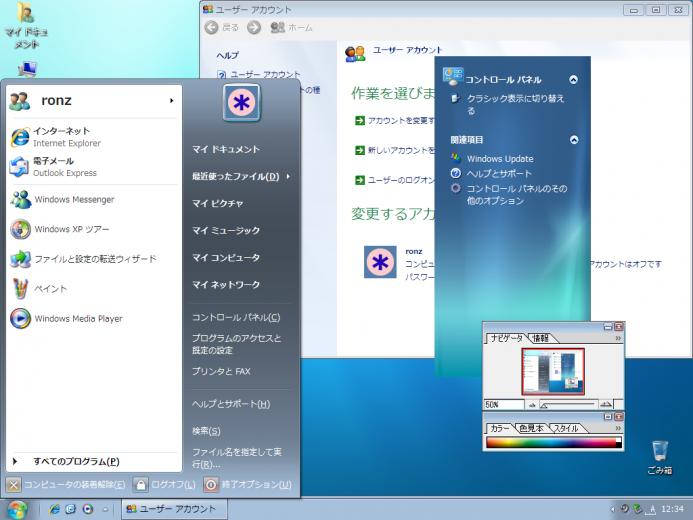Click the navigator zoom slider

pos(569,405)
